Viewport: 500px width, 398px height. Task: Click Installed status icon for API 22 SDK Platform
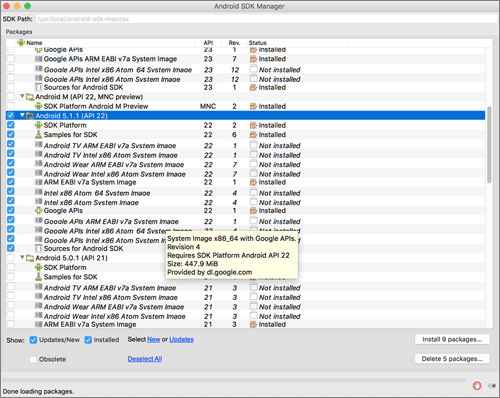point(253,125)
